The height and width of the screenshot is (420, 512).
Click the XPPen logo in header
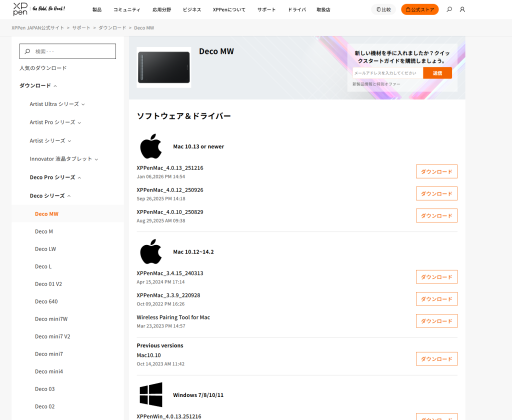click(x=20, y=9)
